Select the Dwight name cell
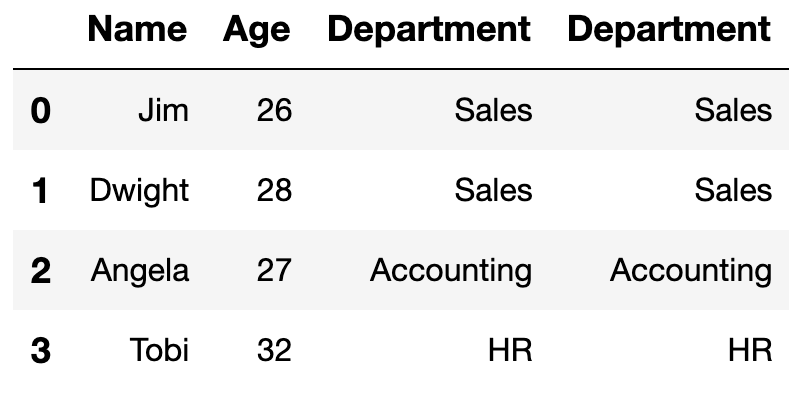Screen dimensions: 804x404 (x=139, y=192)
